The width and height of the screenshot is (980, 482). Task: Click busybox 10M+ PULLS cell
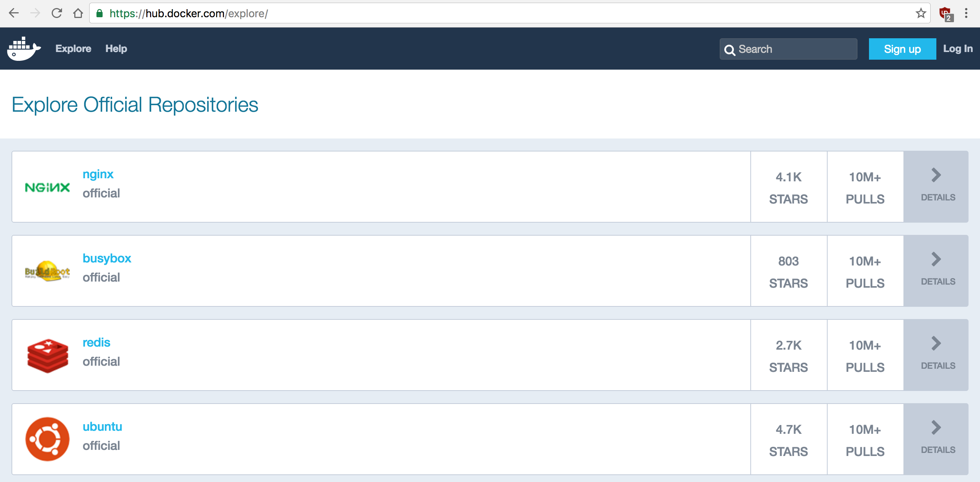click(865, 271)
